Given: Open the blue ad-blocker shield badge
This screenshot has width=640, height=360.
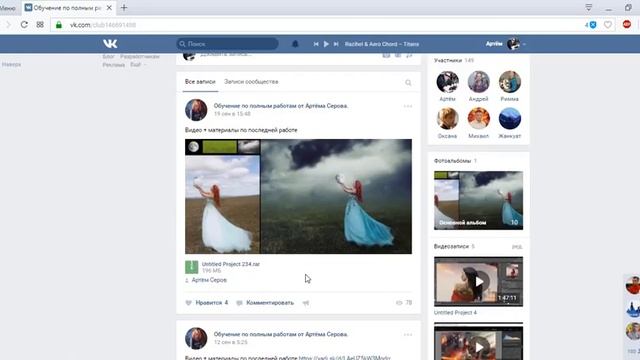Looking at the screenshot, I should point(593,25).
